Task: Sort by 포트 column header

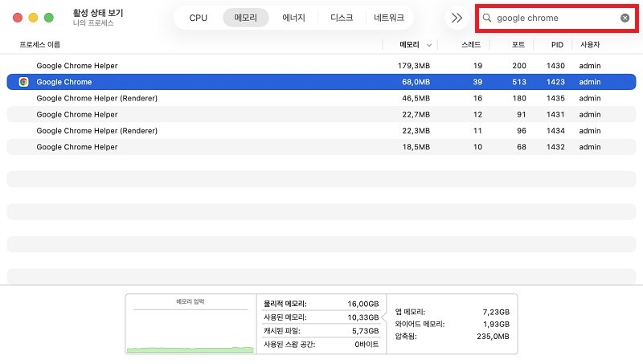Action: [x=518, y=45]
